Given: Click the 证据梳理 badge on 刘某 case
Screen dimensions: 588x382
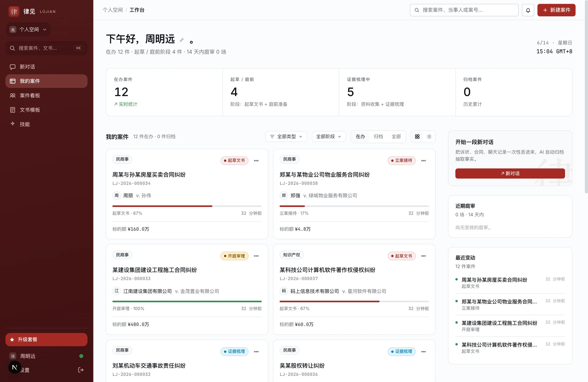Looking at the screenshot, I should [234, 352].
